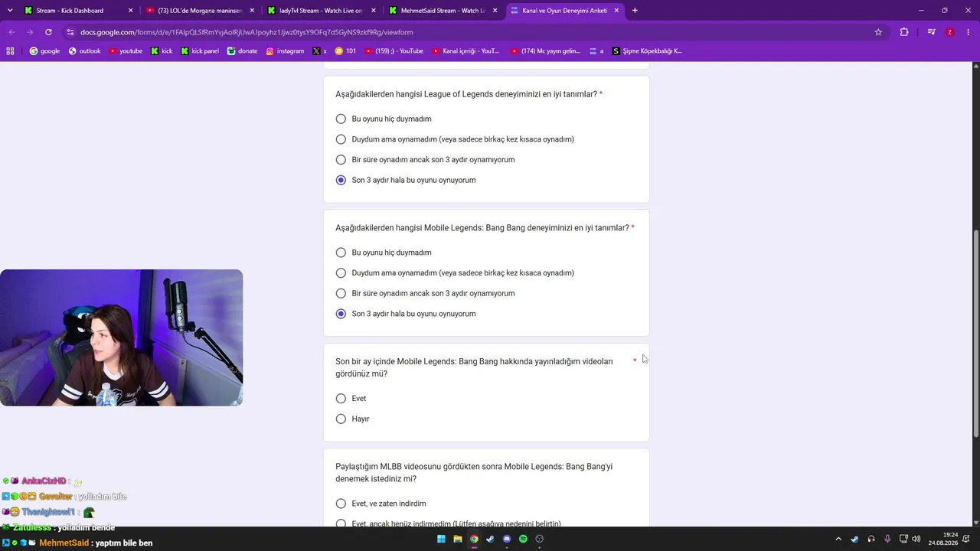Select League of Legends 'Son 3 aydır' option
Image resolution: width=980 pixels, height=551 pixels.
click(341, 180)
